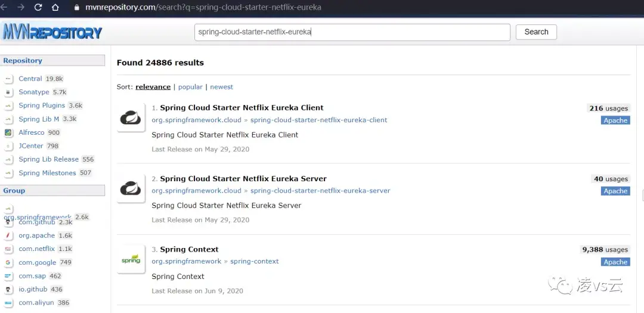
Task: Sort results by newest
Action: pyautogui.click(x=221, y=87)
